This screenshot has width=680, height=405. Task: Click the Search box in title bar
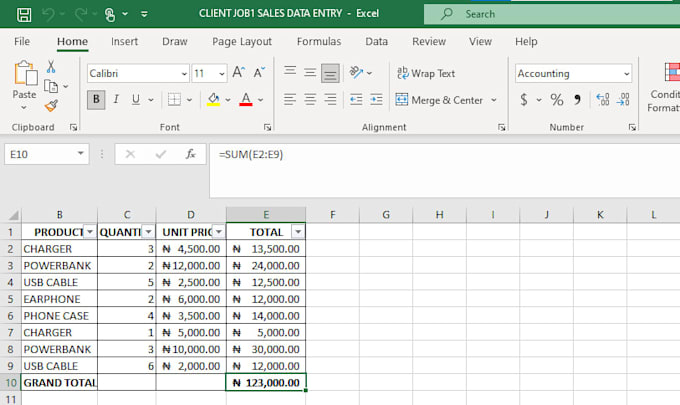(x=552, y=14)
